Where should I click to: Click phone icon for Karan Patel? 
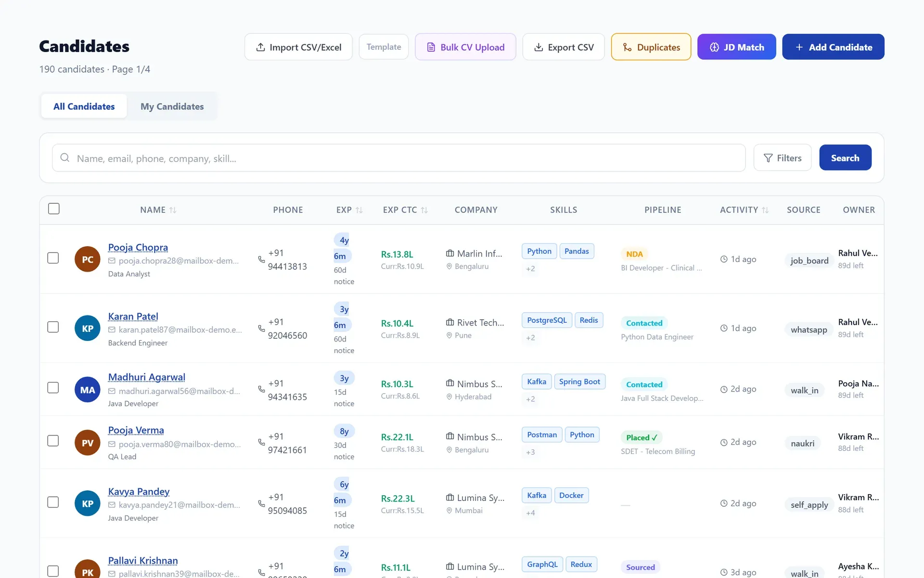tap(261, 328)
